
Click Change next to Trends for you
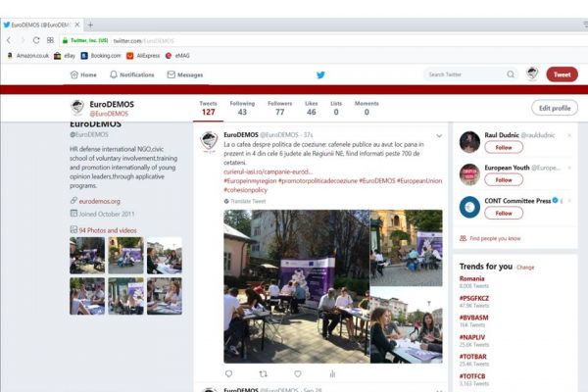click(525, 268)
